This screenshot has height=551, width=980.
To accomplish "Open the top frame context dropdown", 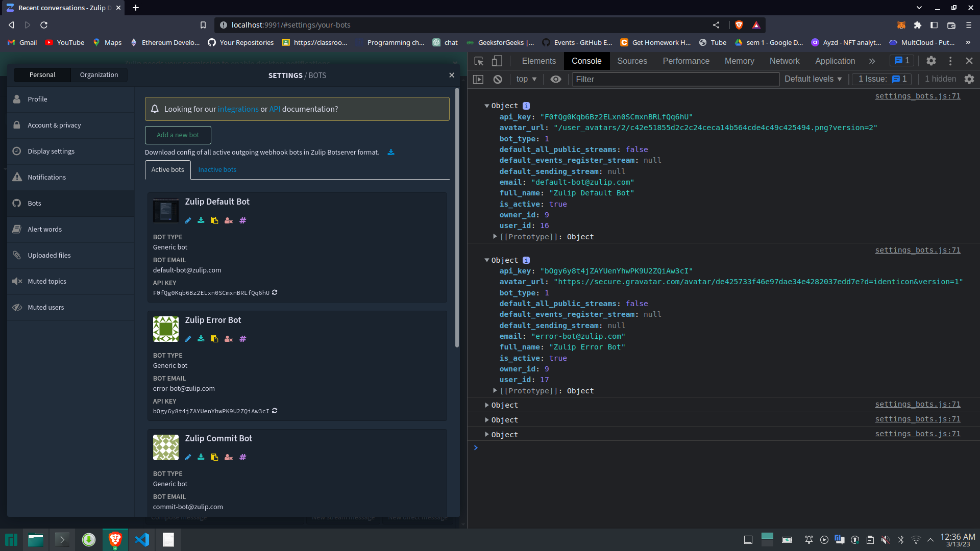I will 526,79.
